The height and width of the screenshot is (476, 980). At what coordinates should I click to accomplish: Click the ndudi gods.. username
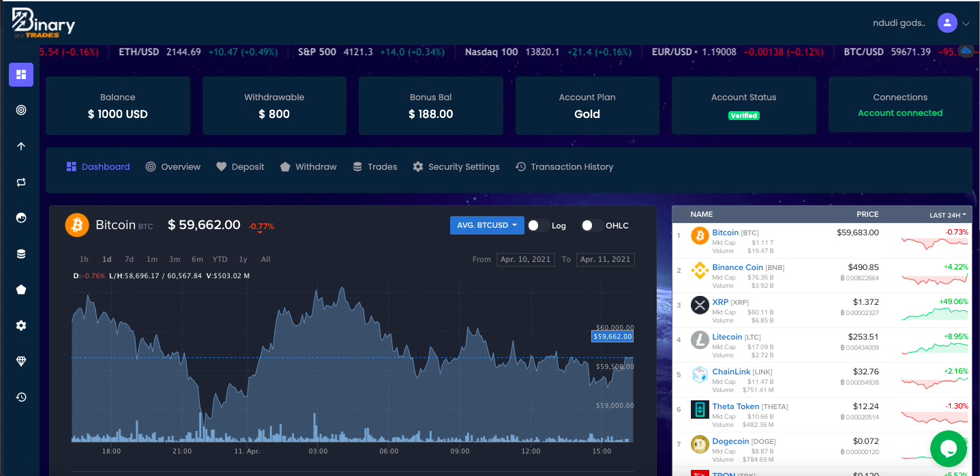[x=899, y=24]
